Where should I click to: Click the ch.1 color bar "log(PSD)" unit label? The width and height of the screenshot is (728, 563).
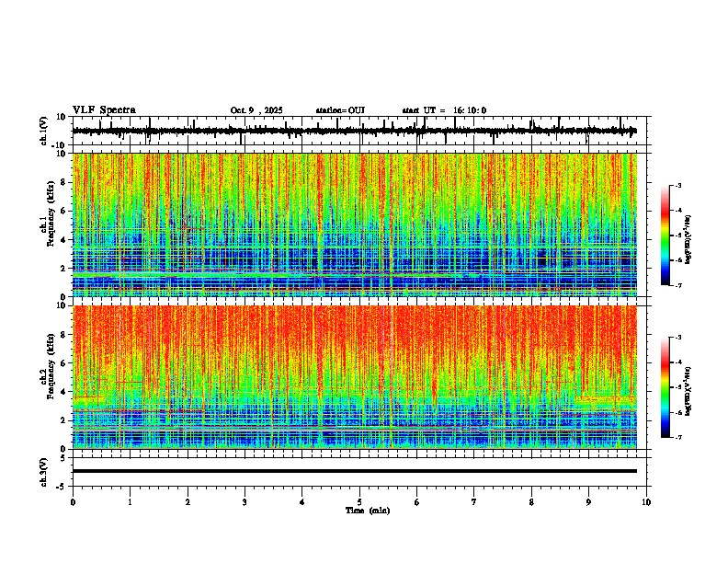(688, 240)
